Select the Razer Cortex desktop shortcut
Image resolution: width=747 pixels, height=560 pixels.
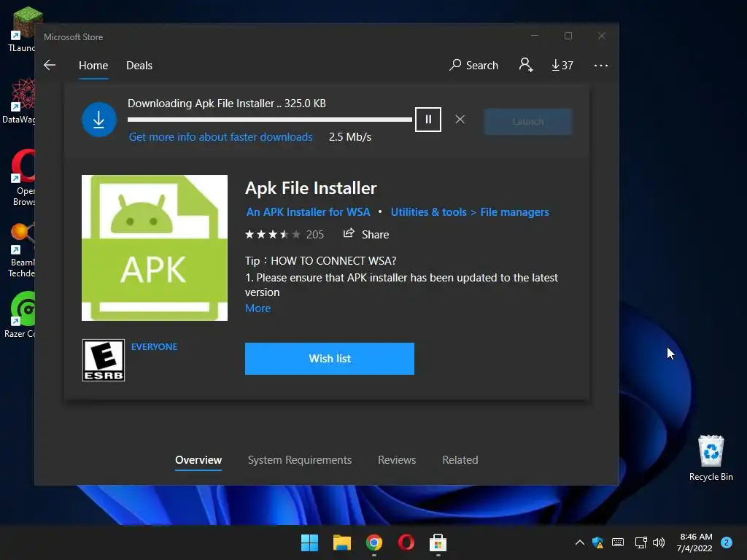[20, 315]
